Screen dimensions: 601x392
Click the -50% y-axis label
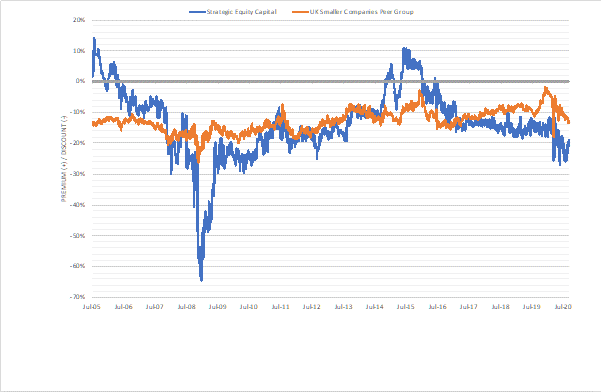tap(77, 236)
